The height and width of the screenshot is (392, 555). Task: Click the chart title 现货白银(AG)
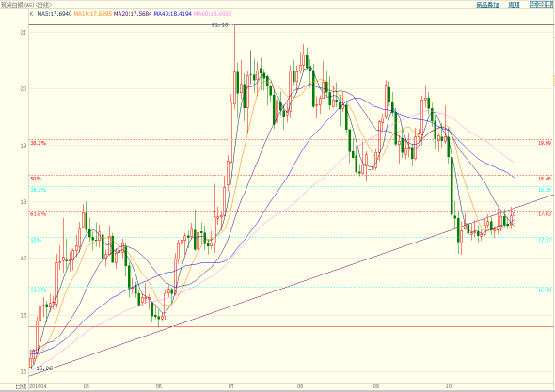coord(18,5)
